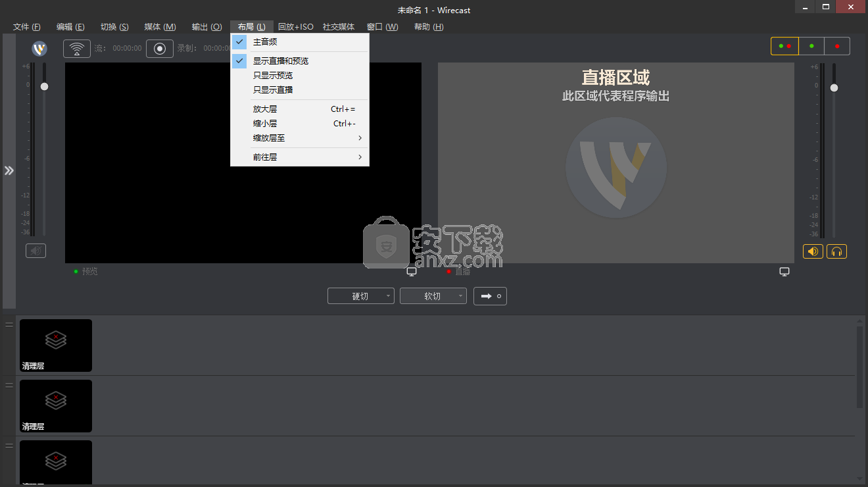
Task: Select 放大层 menu entry
Action: coord(300,109)
